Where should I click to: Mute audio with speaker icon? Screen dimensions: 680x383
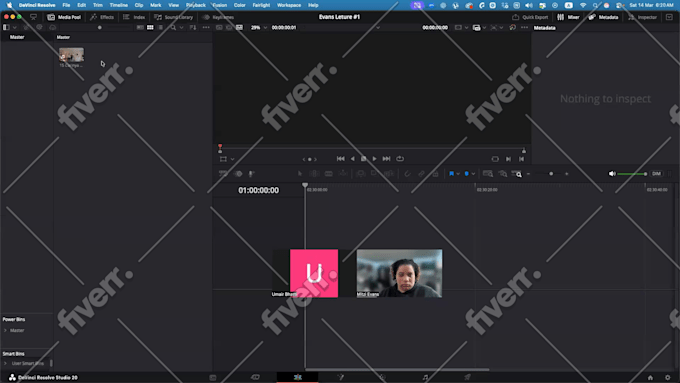coord(612,173)
